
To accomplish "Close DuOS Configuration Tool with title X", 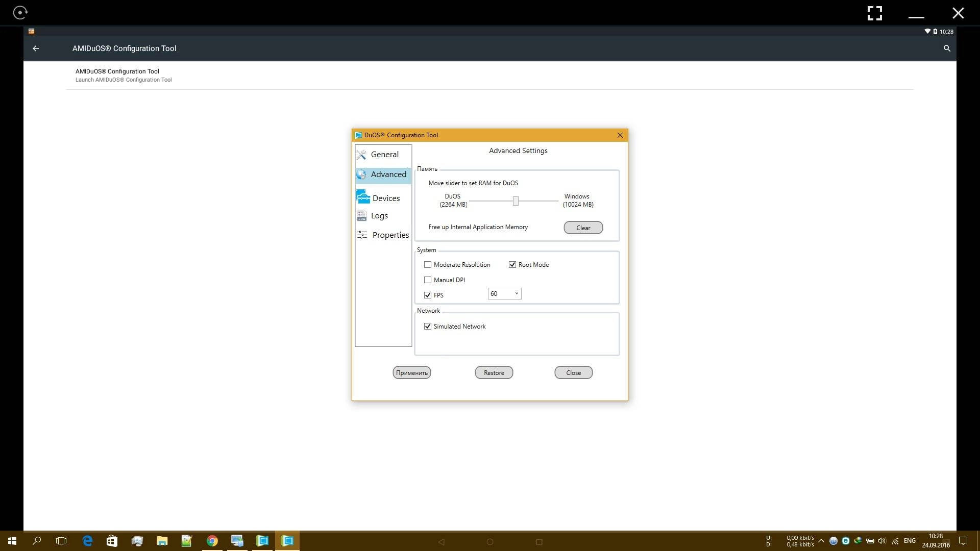I will click(x=620, y=135).
